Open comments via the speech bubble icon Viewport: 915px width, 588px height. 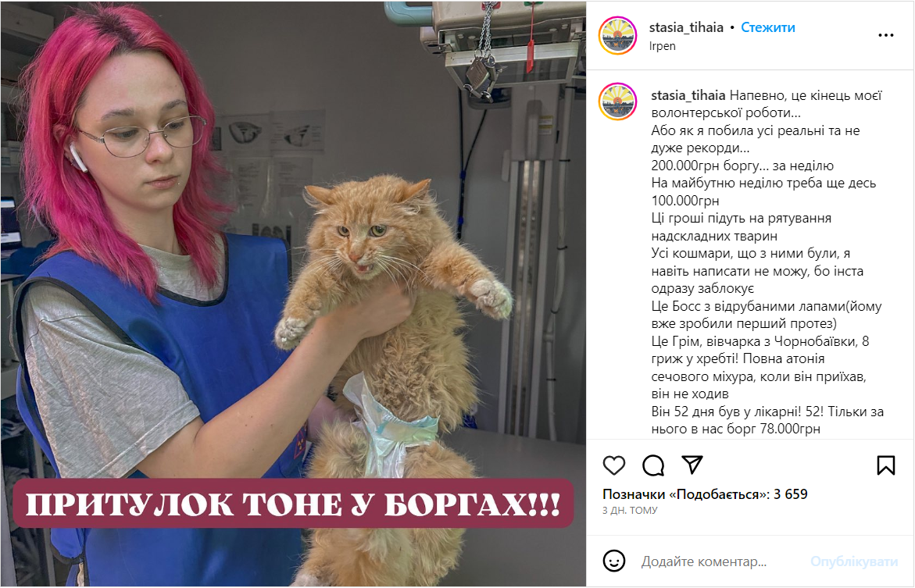653,465
